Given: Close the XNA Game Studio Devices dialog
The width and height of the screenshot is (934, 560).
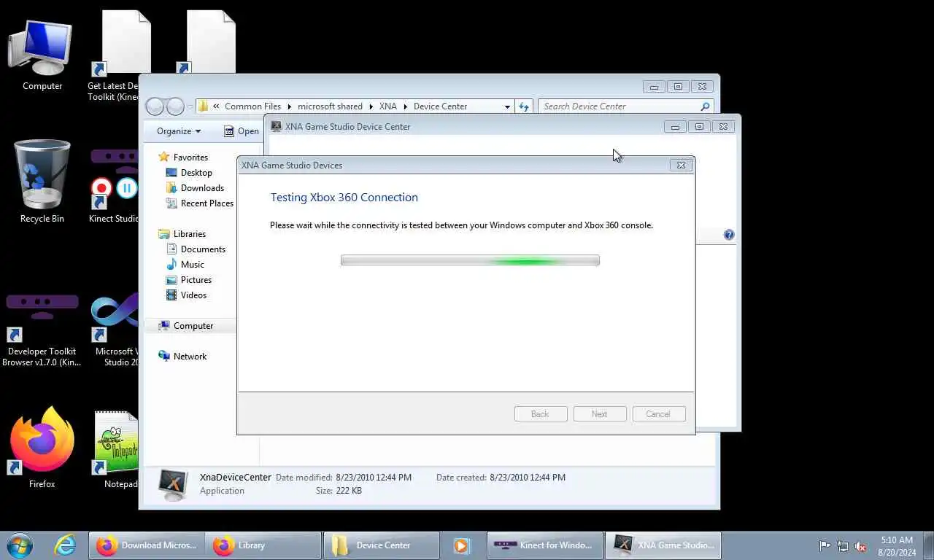Looking at the screenshot, I should point(681,165).
